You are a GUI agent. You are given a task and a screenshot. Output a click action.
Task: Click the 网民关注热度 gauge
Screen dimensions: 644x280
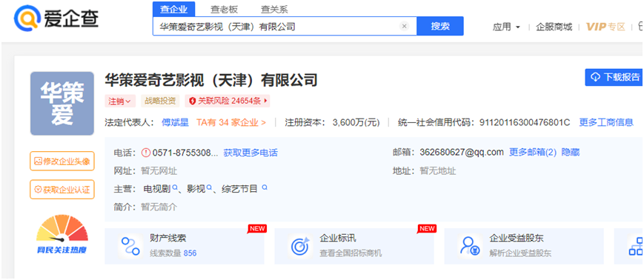(62, 234)
